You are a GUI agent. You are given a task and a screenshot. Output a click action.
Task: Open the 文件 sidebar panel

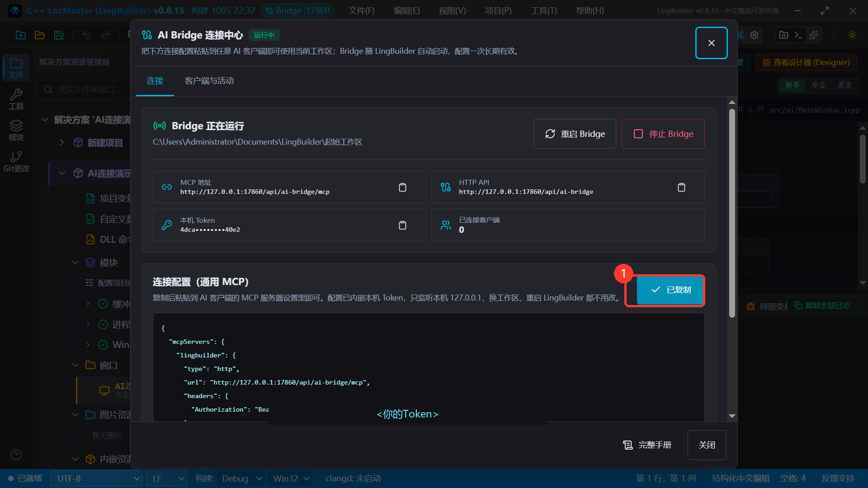pos(16,68)
